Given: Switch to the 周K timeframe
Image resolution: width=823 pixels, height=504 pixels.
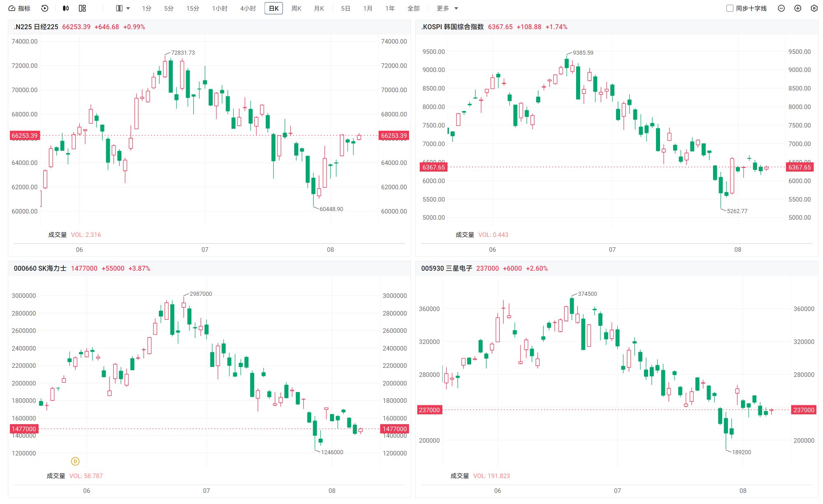Looking at the screenshot, I should pyautogui.click(x=296, y=8).
